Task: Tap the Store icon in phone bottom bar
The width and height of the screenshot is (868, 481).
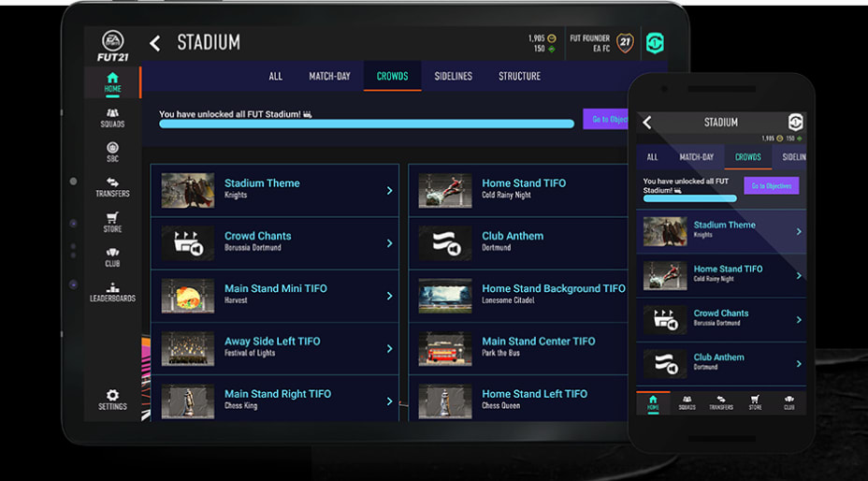Action: pos(755,401)
